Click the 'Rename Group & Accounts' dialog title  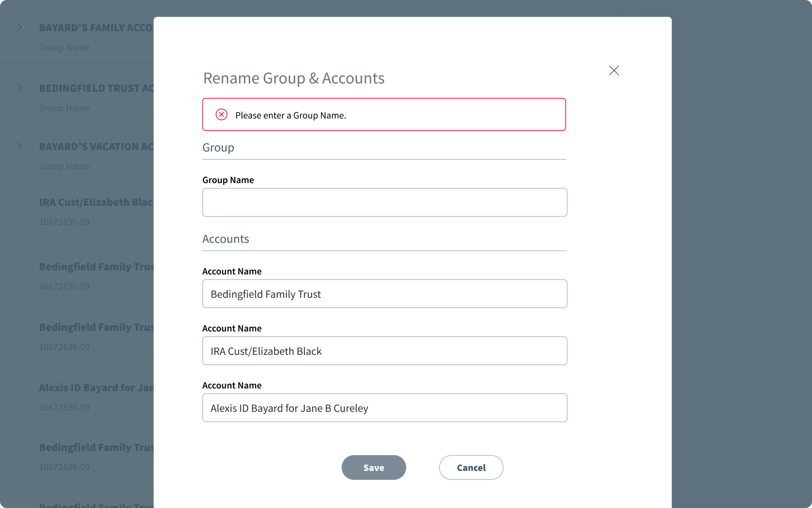click(x=294, y=78)
